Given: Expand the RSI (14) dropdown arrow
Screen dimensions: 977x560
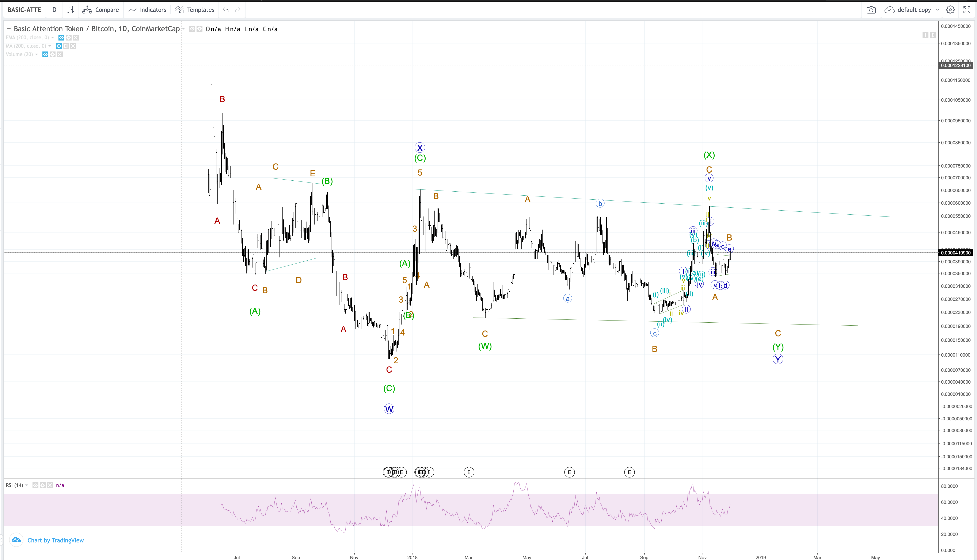Looking at the screenshot, I should pos(27,485).
